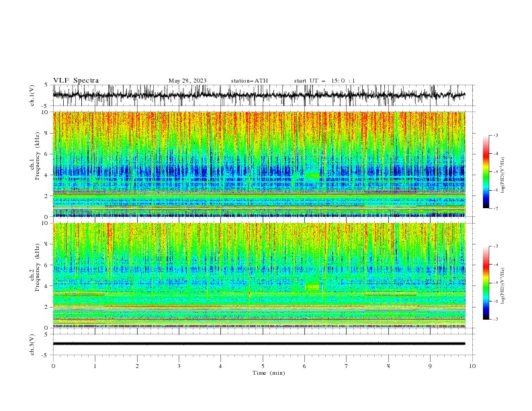The image size is (532, 411).
Task: Click the x-axis tick label "1"
Action: pyautogui.click(x=95, y=366)
